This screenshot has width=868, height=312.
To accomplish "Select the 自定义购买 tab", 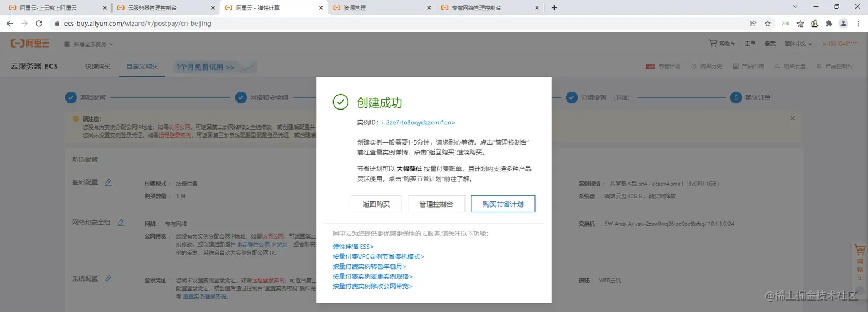I will 142,67.
